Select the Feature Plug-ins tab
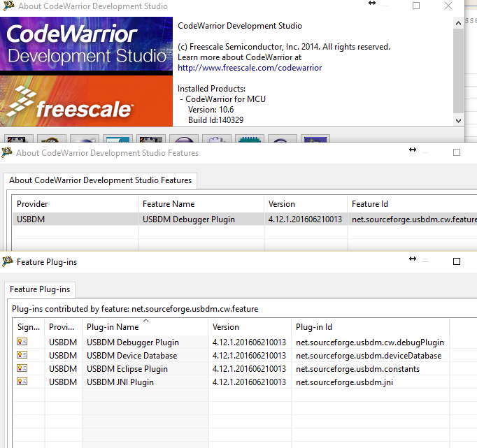Viewport: 477px width, 448px height. click(x=40, y=289)
